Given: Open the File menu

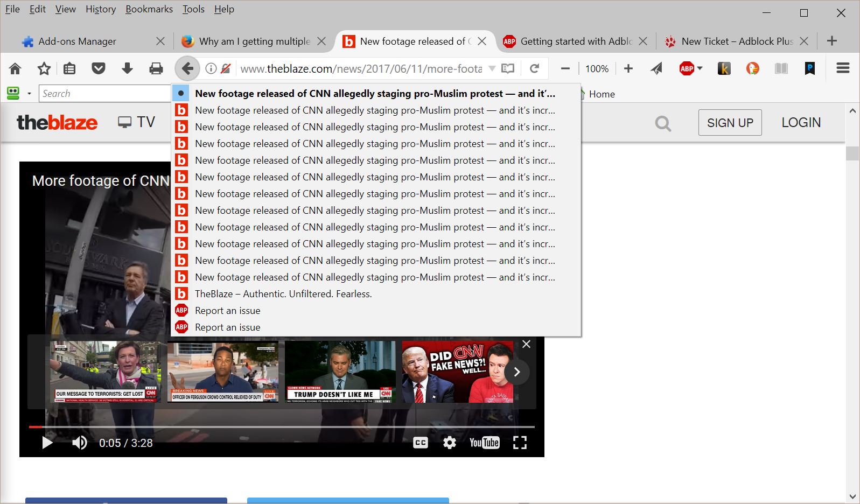Looking at the screenshot, I should coord(12,9).
